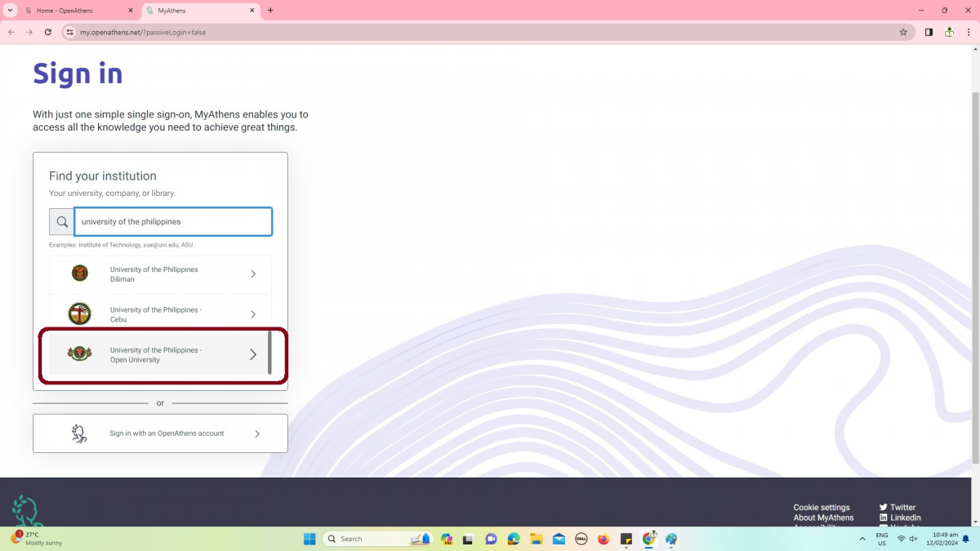Open new tab with plus button
980x551 pixels.
270,11
